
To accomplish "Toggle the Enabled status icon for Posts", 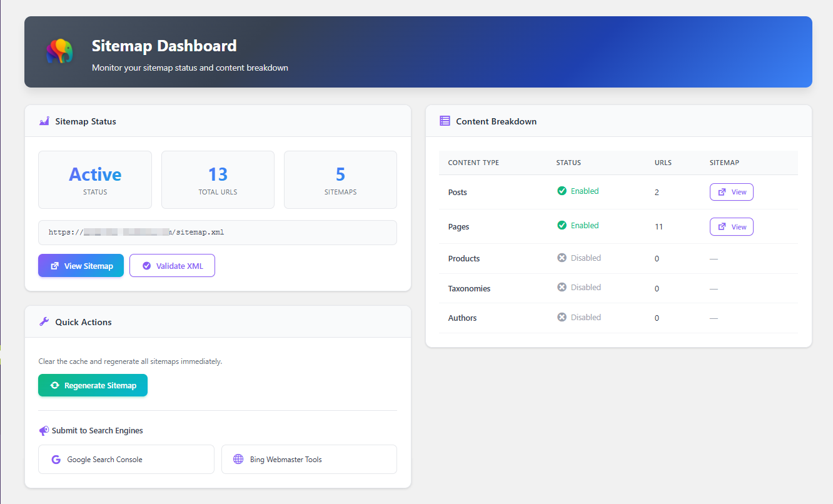I will click(562, 191).
